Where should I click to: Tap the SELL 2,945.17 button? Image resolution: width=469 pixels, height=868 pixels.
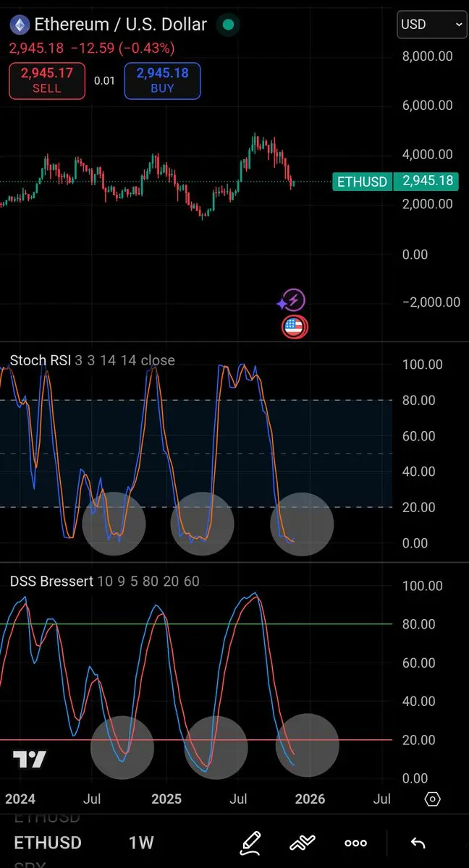pyautogui.click(x=47, y=80)
